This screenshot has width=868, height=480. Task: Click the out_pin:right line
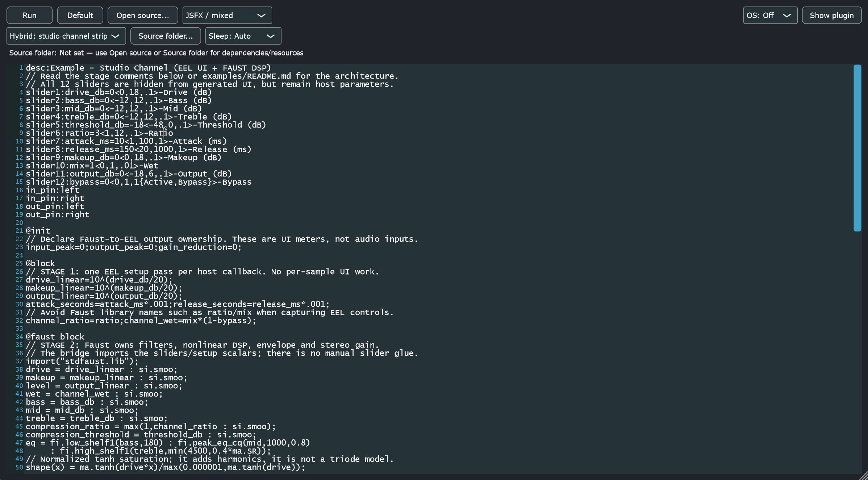coord(57,214)
